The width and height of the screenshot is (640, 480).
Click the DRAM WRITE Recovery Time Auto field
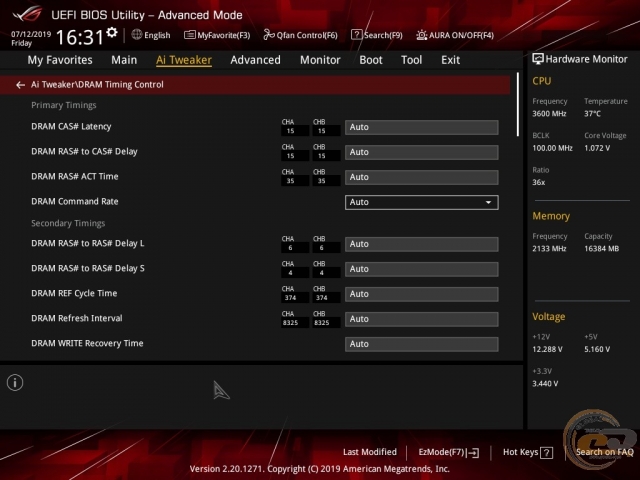[x=422, y=344]
